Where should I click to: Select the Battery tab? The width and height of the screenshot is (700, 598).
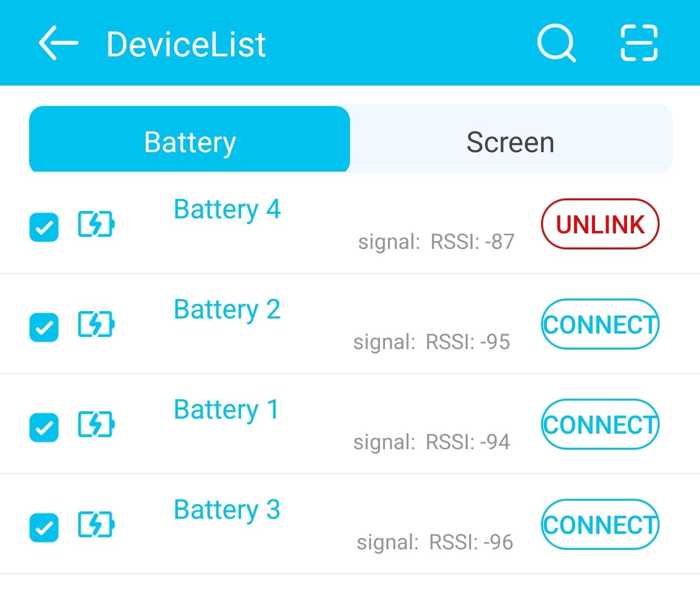pos(190,142)
